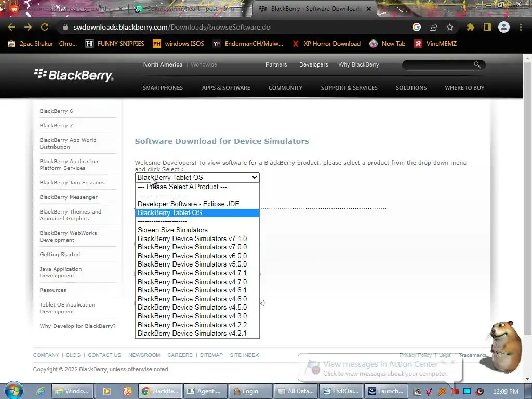Open the media player taskbar icon

[107, 391]
